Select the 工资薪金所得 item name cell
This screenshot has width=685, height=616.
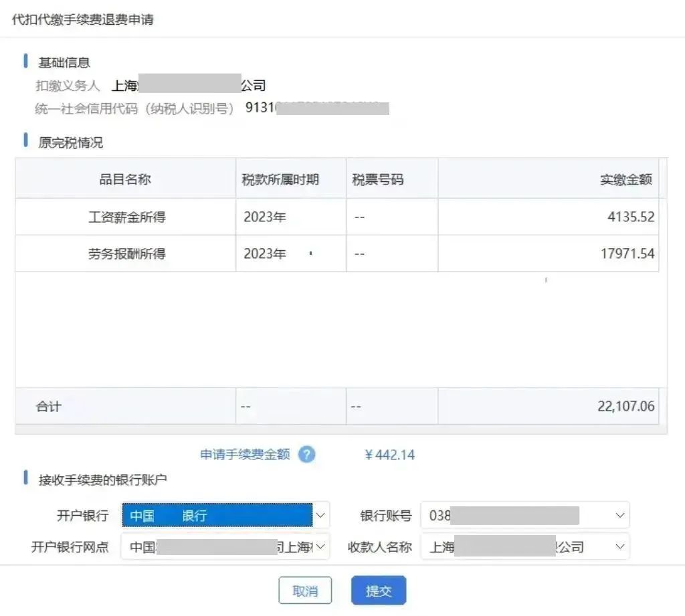126,217
